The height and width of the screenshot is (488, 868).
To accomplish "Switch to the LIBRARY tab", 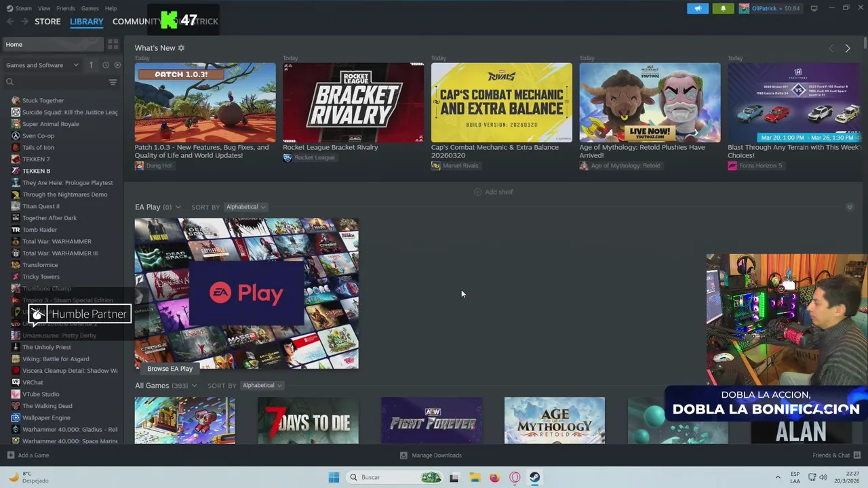I will (87, 21).
